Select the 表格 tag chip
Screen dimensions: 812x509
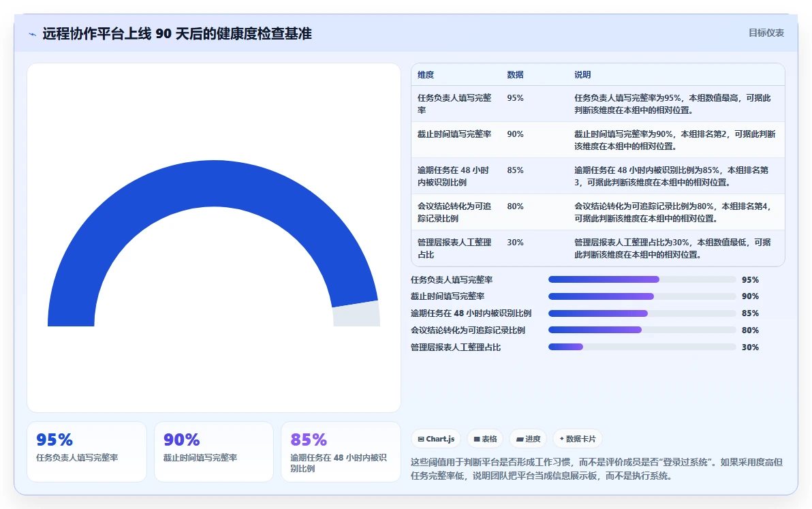(485, 439)
